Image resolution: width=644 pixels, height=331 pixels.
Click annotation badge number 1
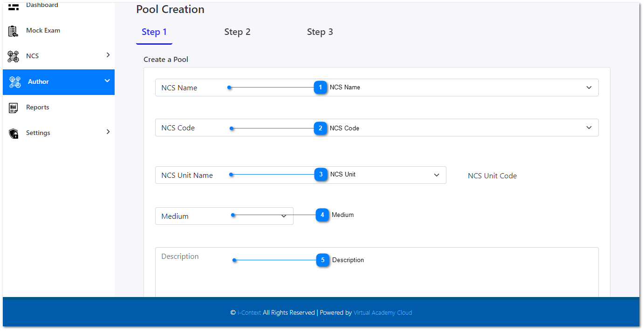click(320, 88)
